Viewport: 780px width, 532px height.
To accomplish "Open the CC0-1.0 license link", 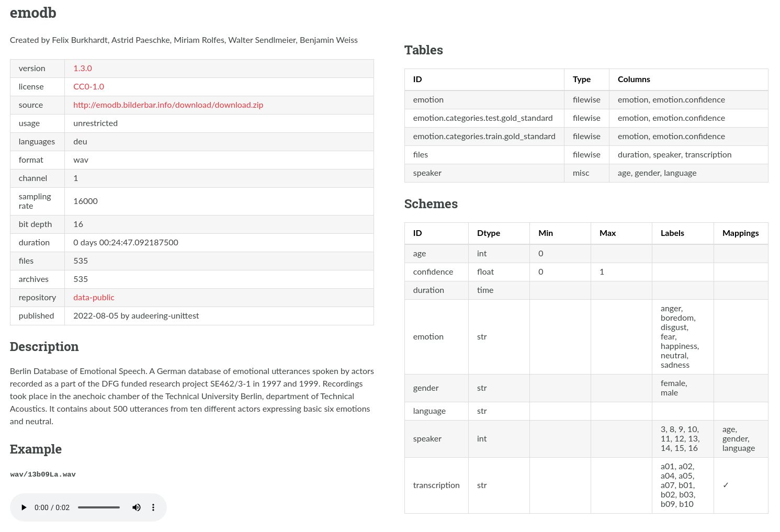I will (x=88, y=87).
